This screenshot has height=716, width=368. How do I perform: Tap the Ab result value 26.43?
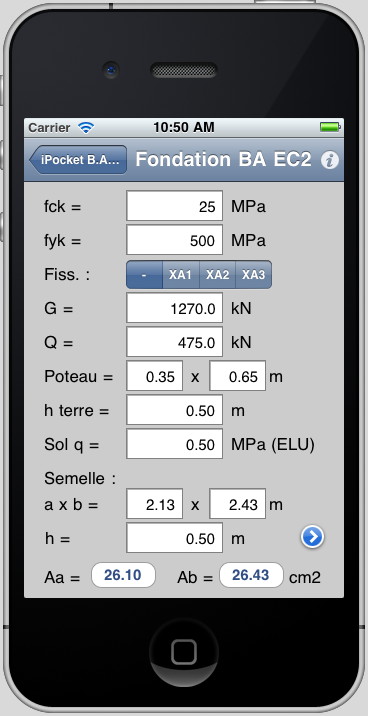tap(251, 575)
